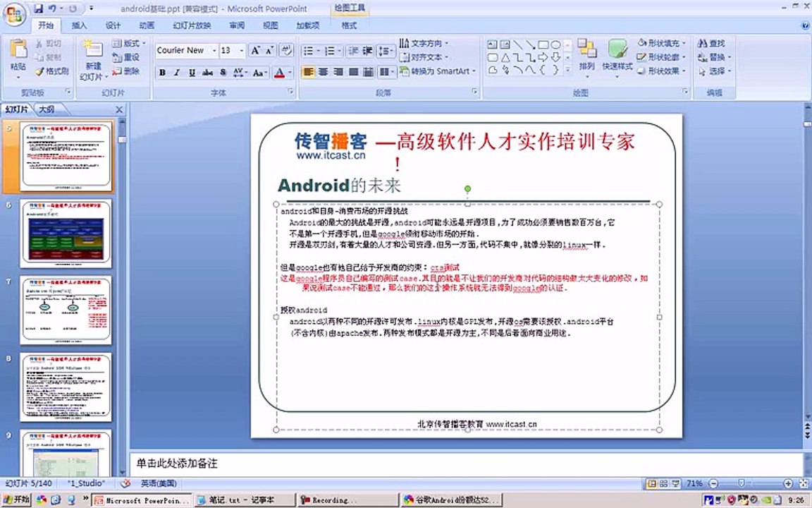This screenshot has width=812, height=508.
Task: Open the 幻灯片放映 (Slide Show) tab
Action: [x=192, y=25]
